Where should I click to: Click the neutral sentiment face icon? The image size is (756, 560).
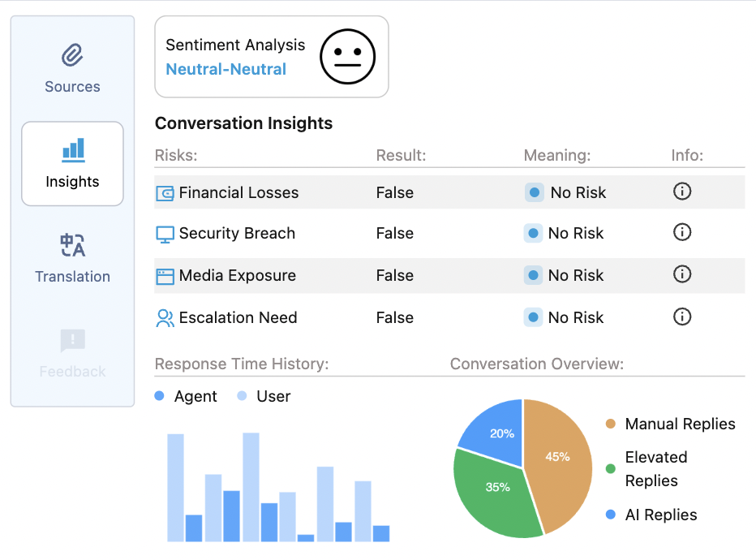[349, 56]
